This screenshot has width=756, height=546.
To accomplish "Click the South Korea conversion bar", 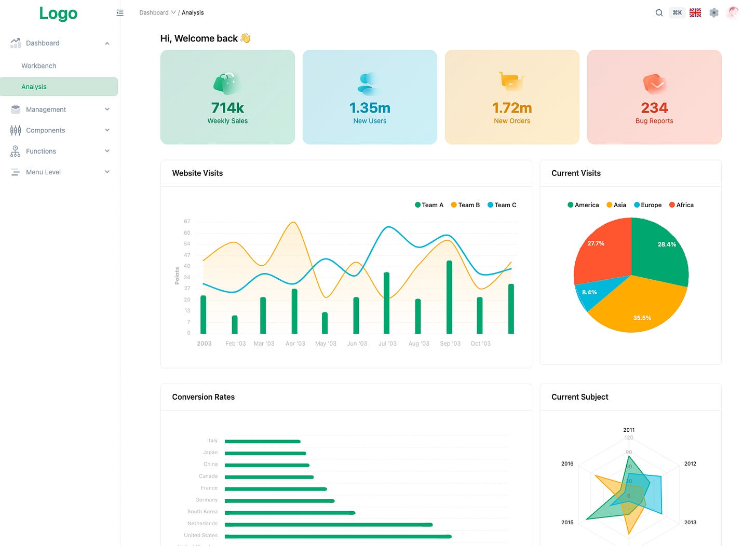I will click(290, 513).
